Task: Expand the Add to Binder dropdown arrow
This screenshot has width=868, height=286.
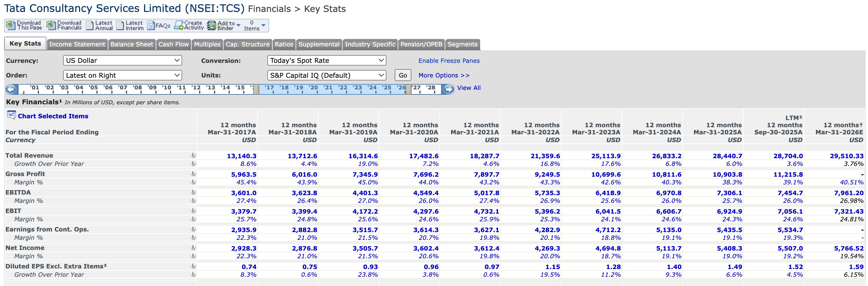Action: click(238, 25)
